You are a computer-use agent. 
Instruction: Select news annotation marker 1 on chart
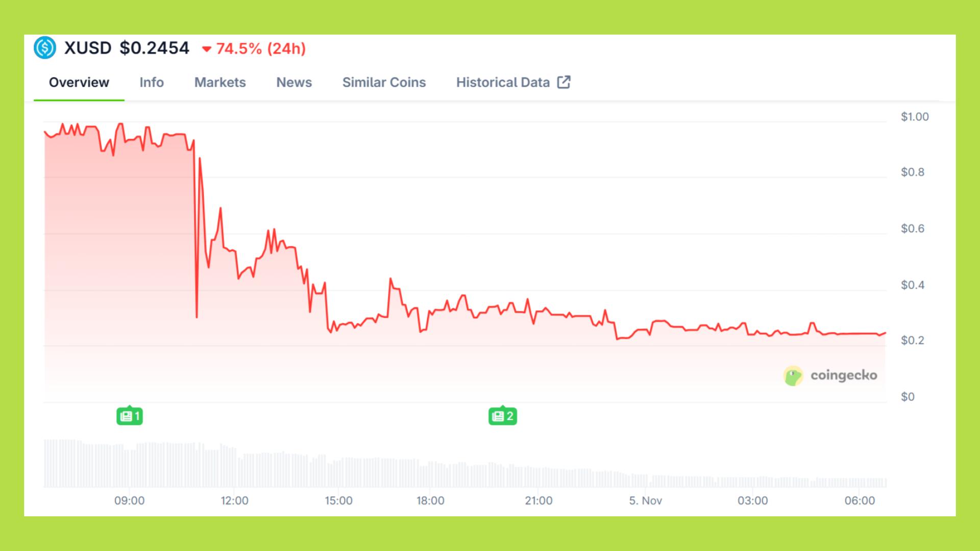129,416
